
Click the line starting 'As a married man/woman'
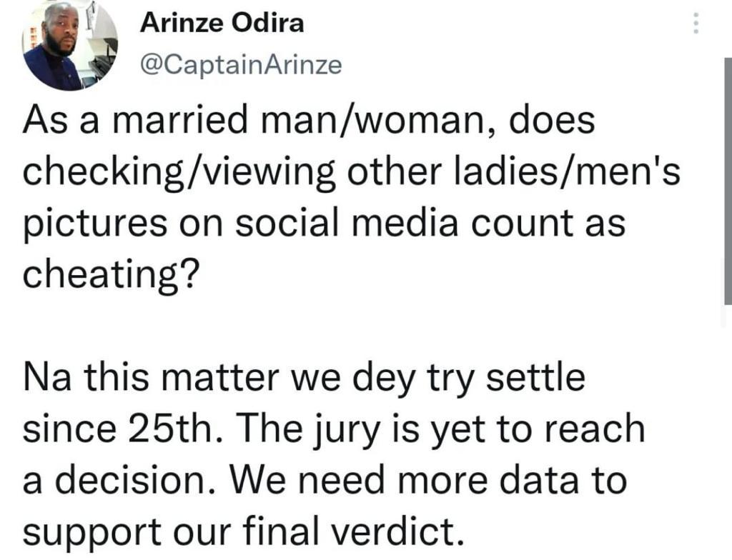click(309, 121)
